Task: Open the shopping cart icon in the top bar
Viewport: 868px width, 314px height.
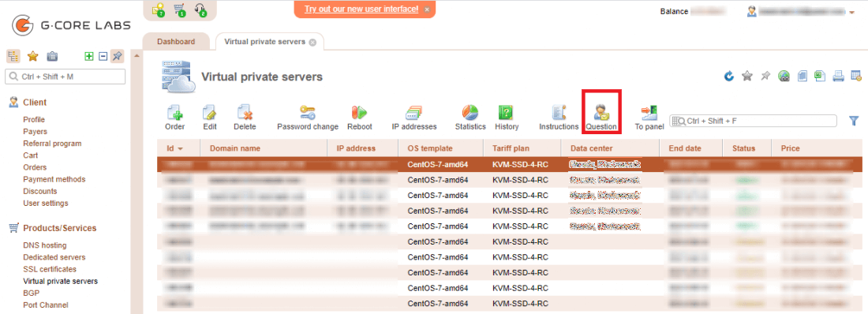Action: [x=179, y=10]
